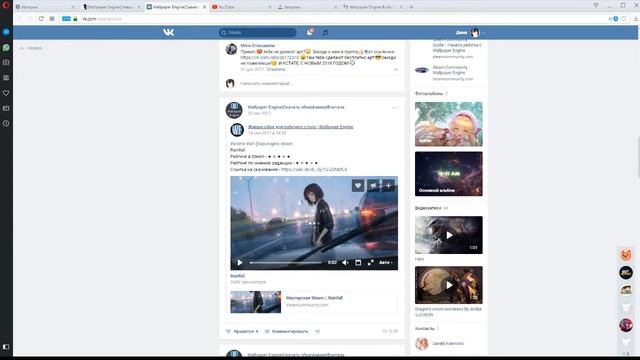
Task: Open the video quality Auto dropdown
Action: pos(385,262)
